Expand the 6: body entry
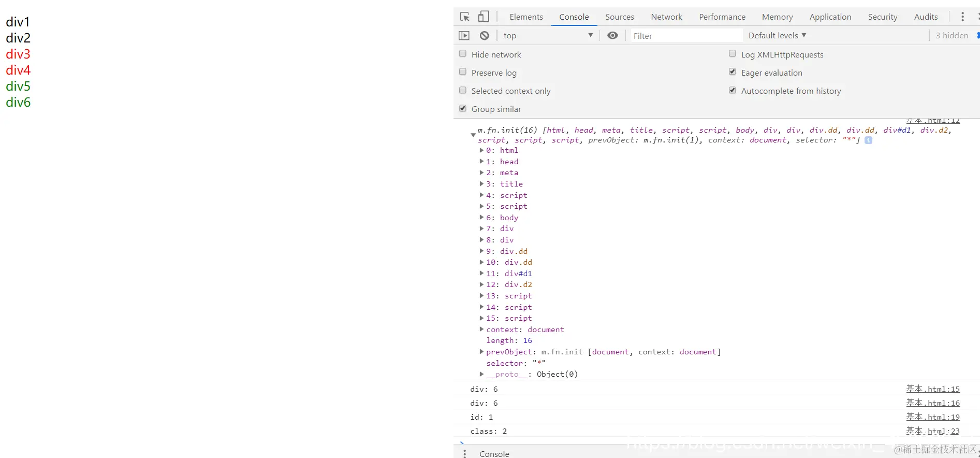 click(481, 218)
